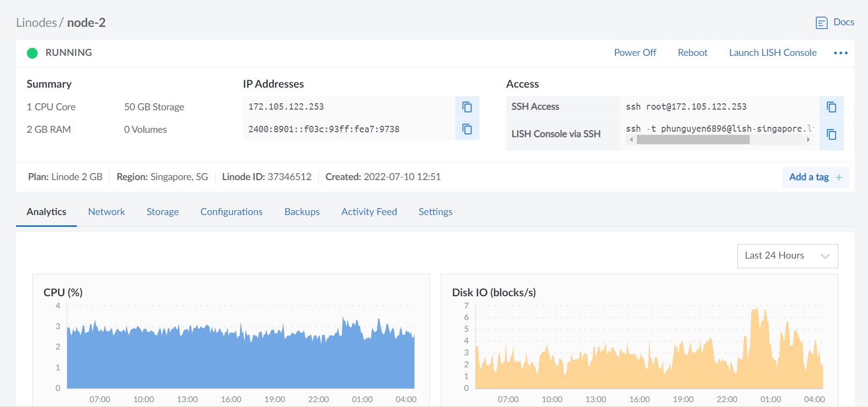Image resolution: width=868 pixels, height=407 pixels.
Task: Expand the time range chevron arrow
Action: click(825, 256)
